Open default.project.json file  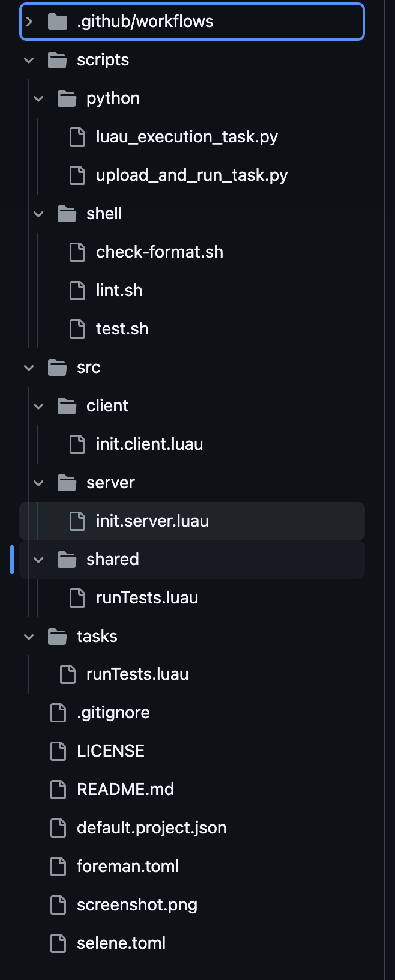tap(151, 828)
